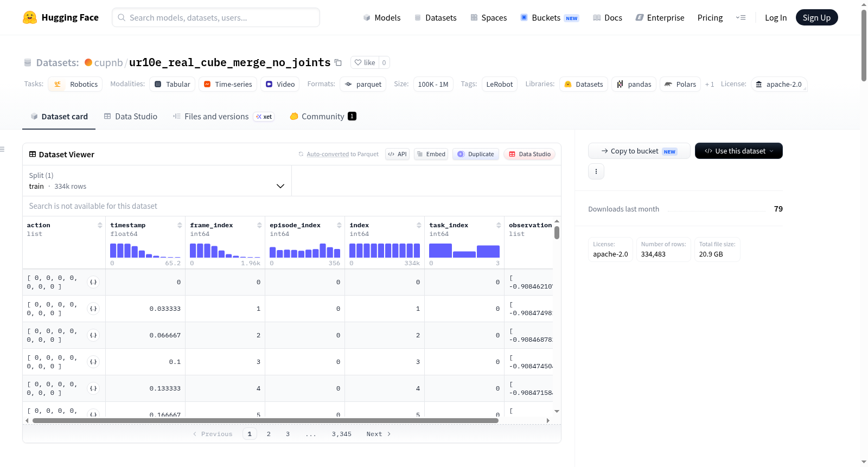The height and width of the screenshot is (467, 868).
Task: Expand the action cell in timestamp 0.133333 row
Action: tap(93, 388)
